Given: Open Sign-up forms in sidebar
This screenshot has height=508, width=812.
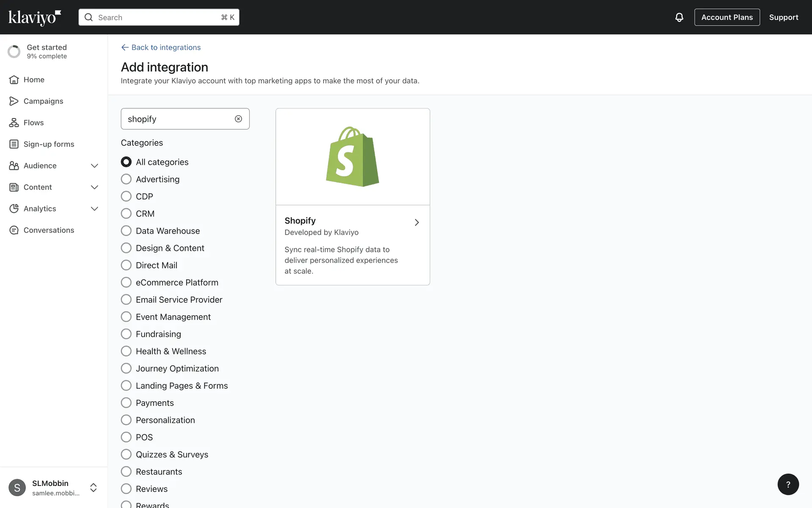Looking at the screenshot, I should tap(49, 144).
